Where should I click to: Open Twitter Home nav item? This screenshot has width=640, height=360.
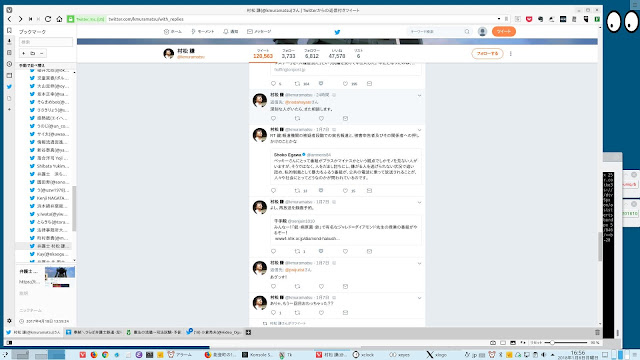point(173,31)
